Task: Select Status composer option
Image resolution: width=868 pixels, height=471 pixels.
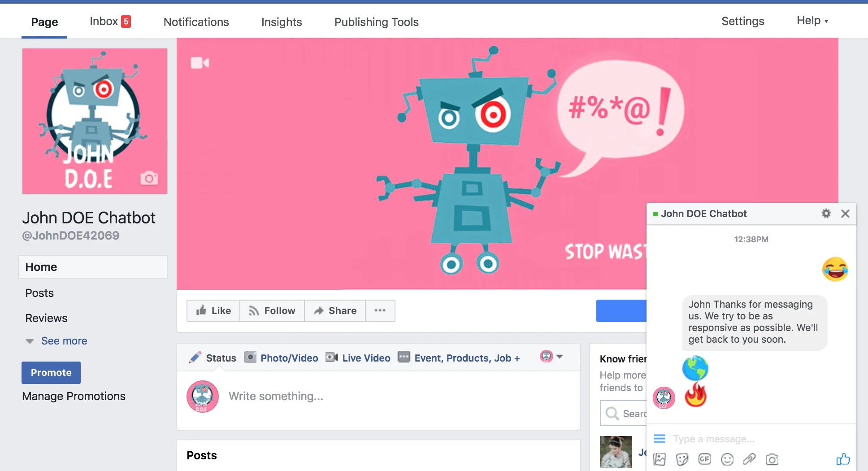Action: pos(213,358)
